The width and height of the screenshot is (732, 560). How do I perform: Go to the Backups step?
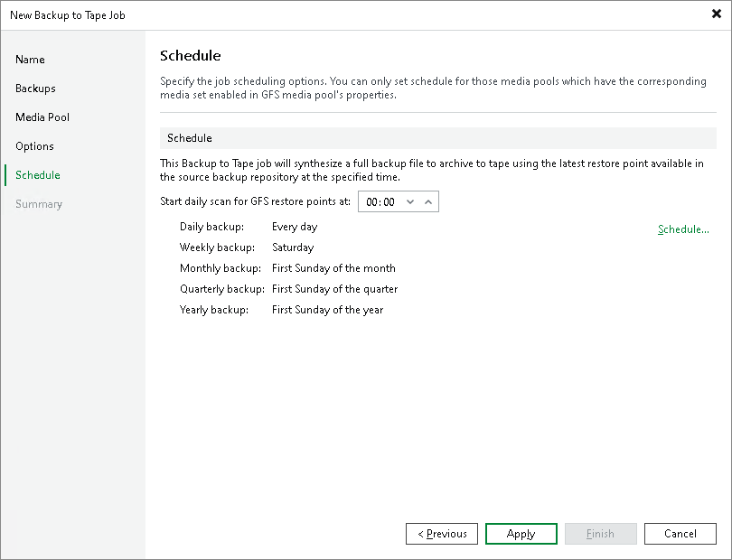[36, 89]
